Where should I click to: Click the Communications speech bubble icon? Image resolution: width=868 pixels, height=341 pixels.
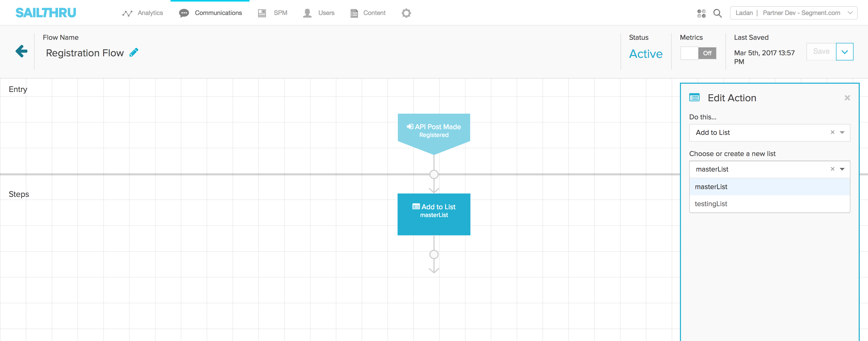coord(184,13)
